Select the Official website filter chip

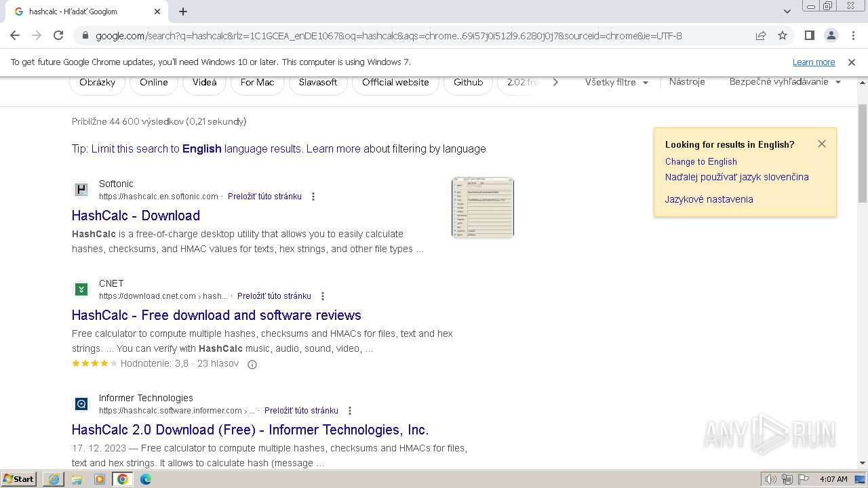[x=395, y=82]
